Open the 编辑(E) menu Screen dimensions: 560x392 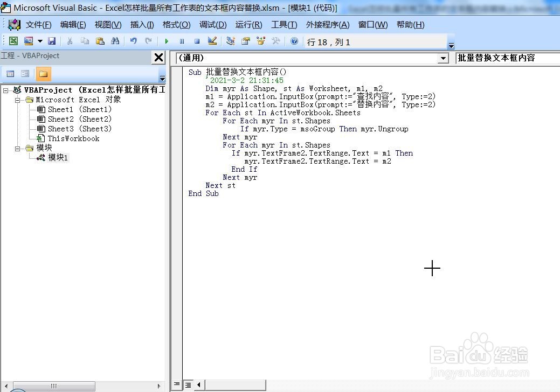[x=73, y=25]
